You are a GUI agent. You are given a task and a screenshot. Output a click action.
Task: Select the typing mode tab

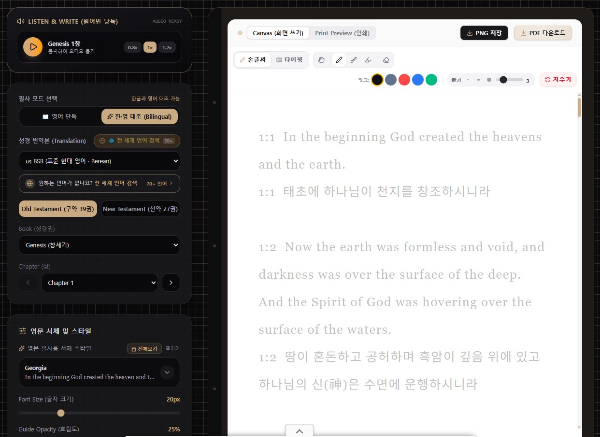[x=289, y=60]
